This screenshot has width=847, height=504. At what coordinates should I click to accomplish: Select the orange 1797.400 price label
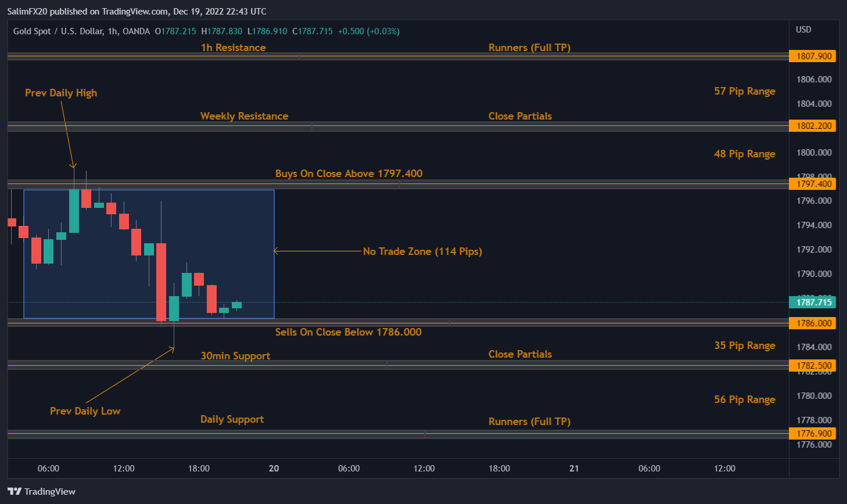[813, 183]
